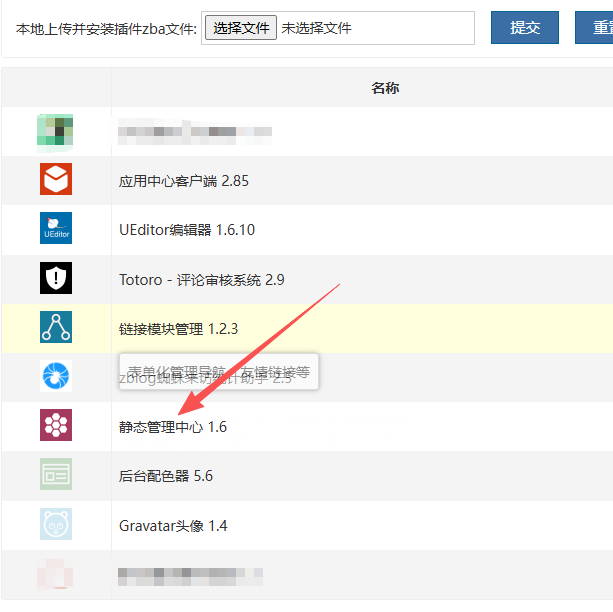Click the blurred pink plugin icon in last row
Image resolution: width=613 pixels, height=612 pixels.
click(x=55, y=574)
